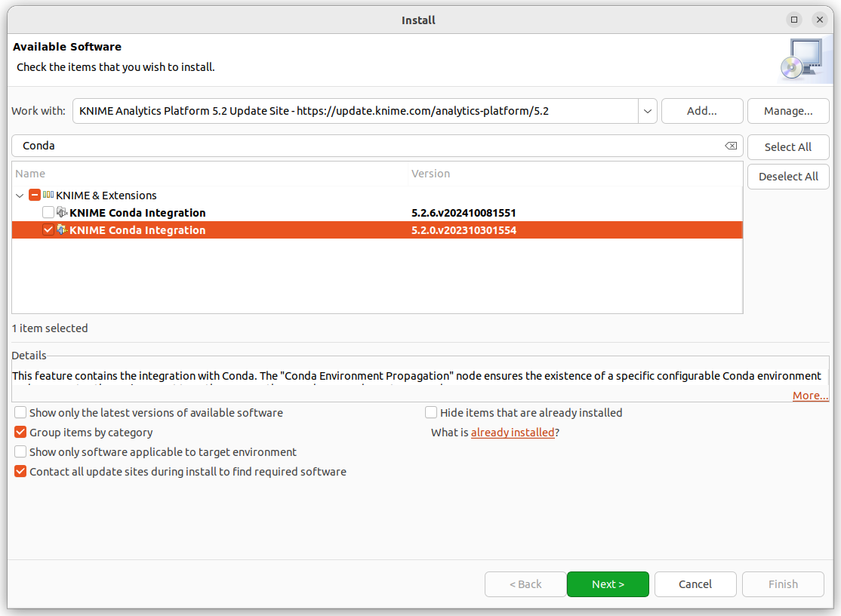Clear the Conda filter text icon
Viewport: 841px width, 616px height.
click(730, 146)
